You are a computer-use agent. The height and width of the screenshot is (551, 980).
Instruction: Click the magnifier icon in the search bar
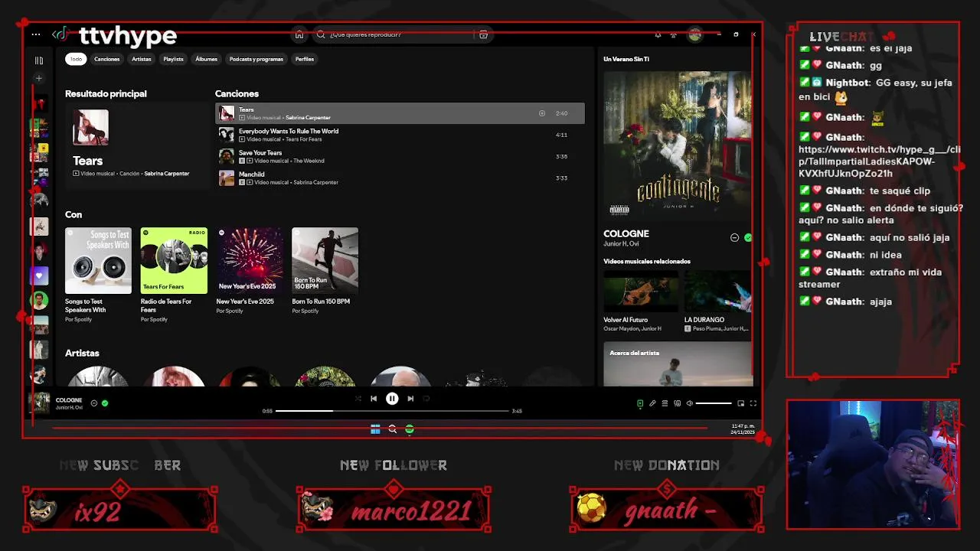[x=321, y=34]
